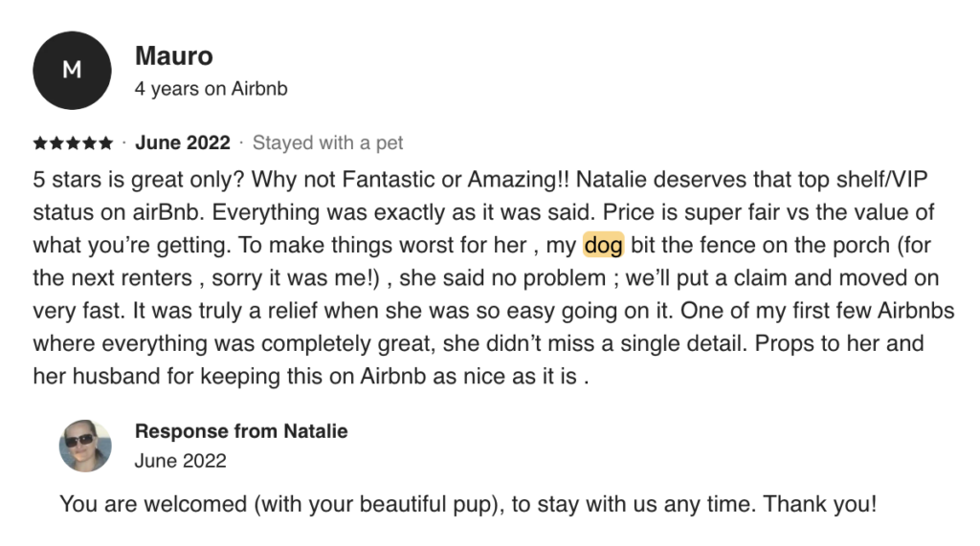Screen dimensions: 980x546
Task: Click Natalie's reply starting "You are welcomed"
Action: (x=467, y=504)
